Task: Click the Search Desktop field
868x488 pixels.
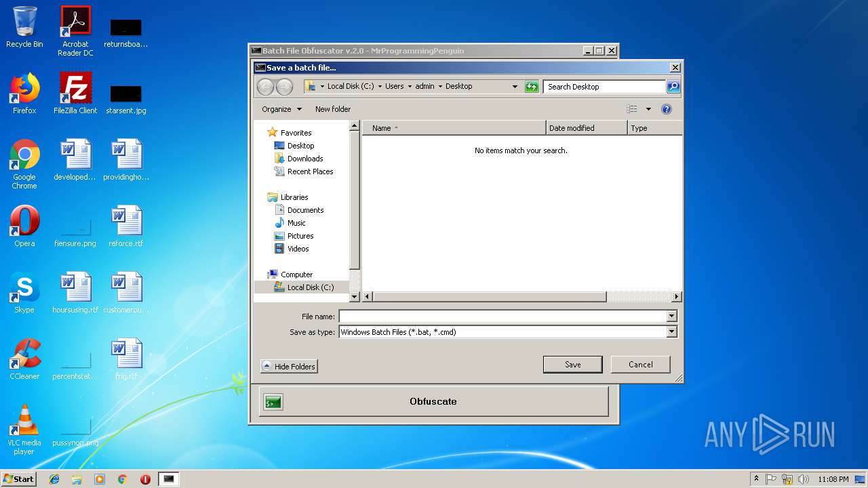Action: click(x=604, y=87)
